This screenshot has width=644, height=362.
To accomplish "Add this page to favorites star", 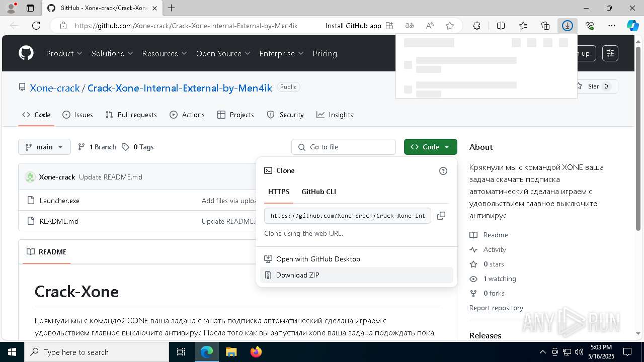I will pyautogui.click(x=450, y=26).
